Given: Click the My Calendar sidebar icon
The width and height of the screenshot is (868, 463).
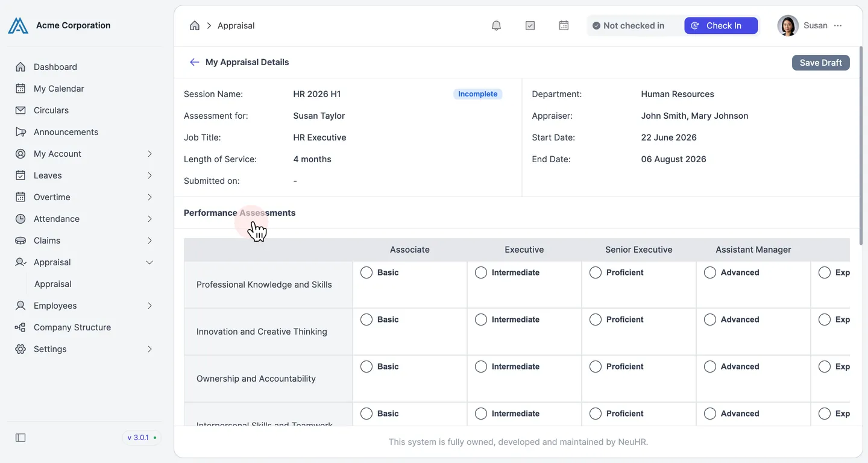Looking at the screenshot, I should click(x=20, y=89).
